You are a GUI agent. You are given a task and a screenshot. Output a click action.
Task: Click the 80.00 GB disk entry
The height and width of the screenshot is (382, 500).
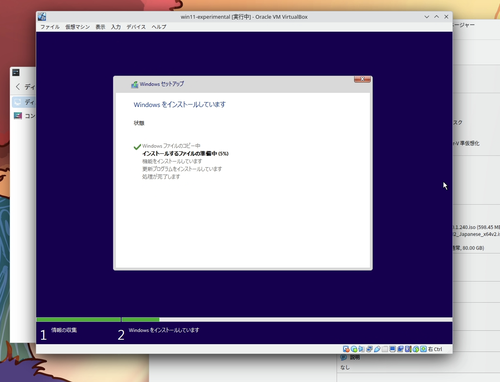tap(469, 248)
